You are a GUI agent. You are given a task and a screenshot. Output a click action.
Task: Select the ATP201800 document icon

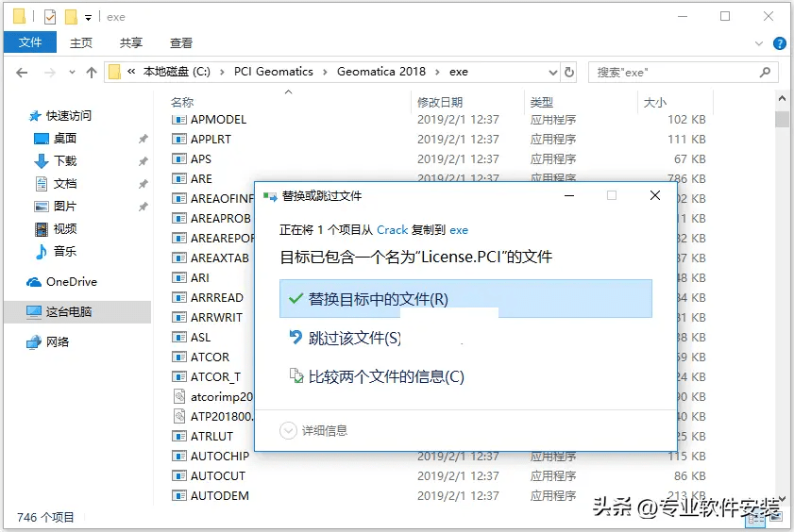pyautogui.click(x=178, y=416)
